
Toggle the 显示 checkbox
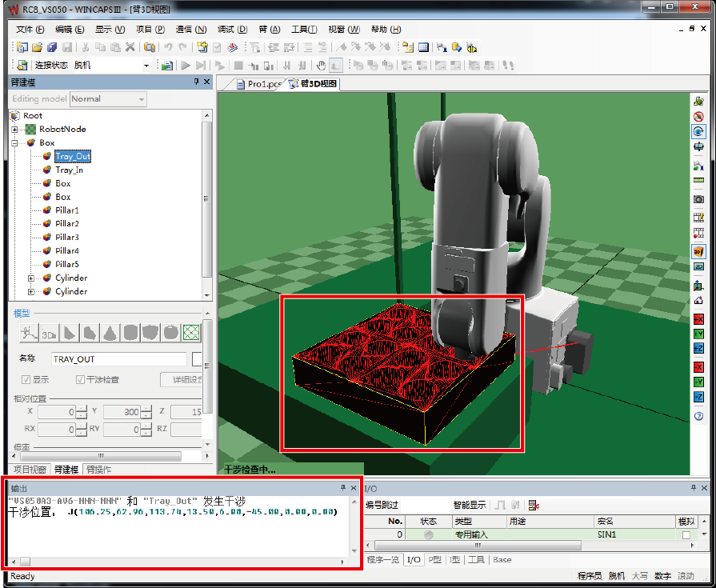[x=26, y=380]
